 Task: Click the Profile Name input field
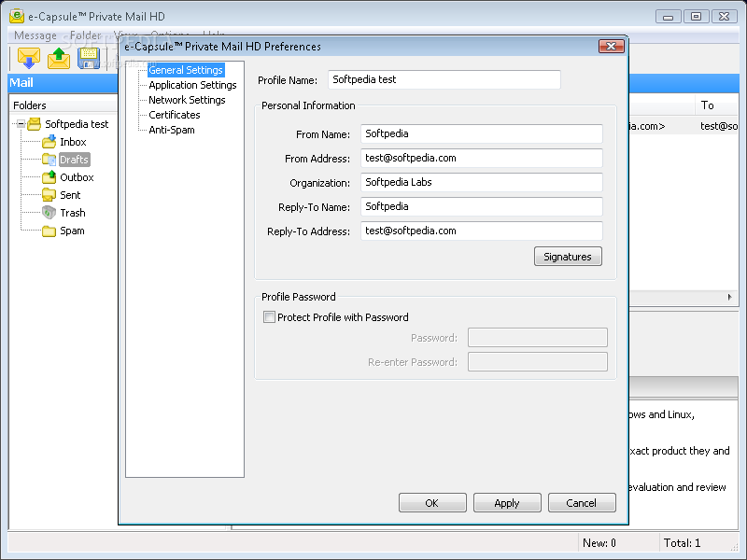(x=444, y=79)
